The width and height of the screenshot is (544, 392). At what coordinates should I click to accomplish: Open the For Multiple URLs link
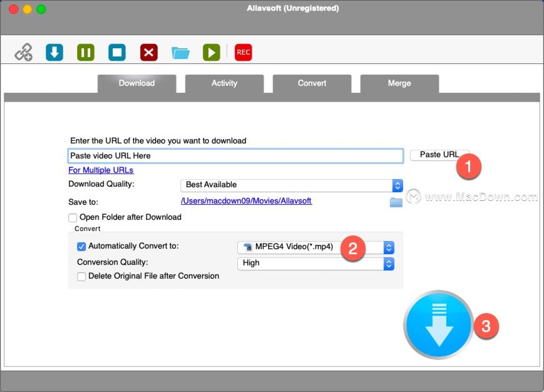(x=101, y=170)
